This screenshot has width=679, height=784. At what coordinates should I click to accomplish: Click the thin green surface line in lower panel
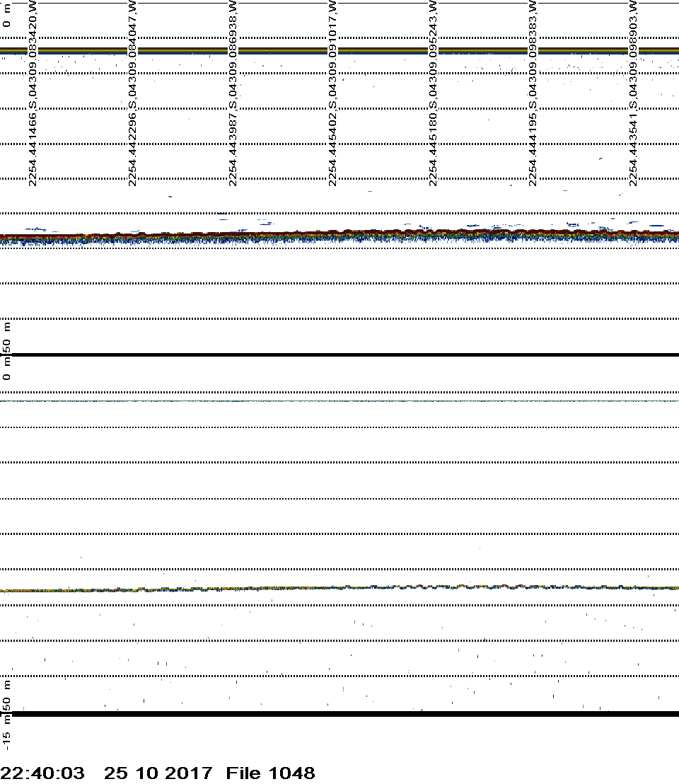point(339,401)
